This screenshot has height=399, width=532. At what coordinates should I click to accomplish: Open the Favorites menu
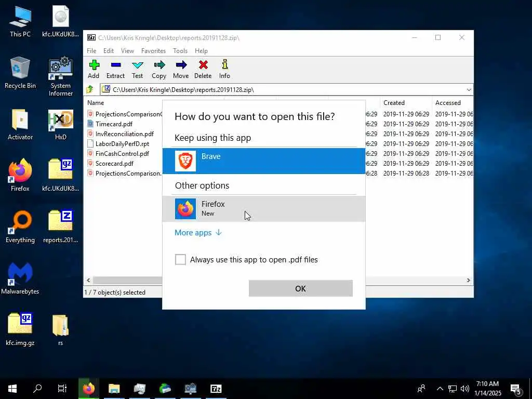click(x=153, y=51)
